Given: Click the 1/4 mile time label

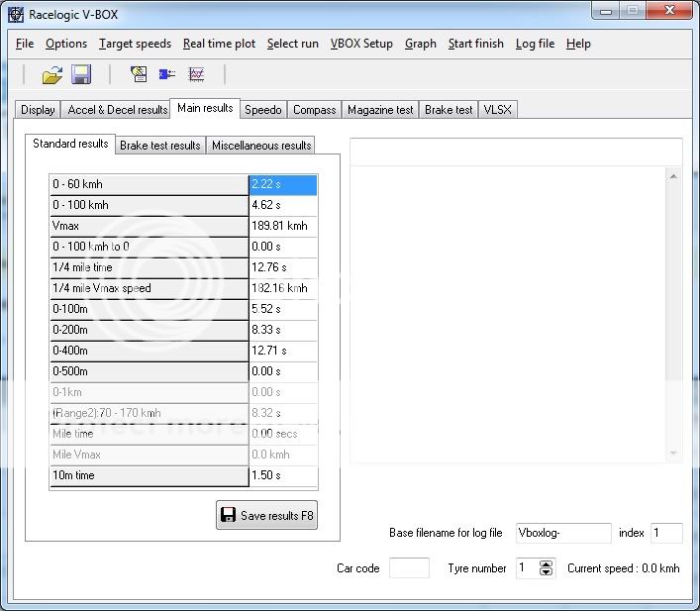Looking at the screenshot, I should coord(150,267).
